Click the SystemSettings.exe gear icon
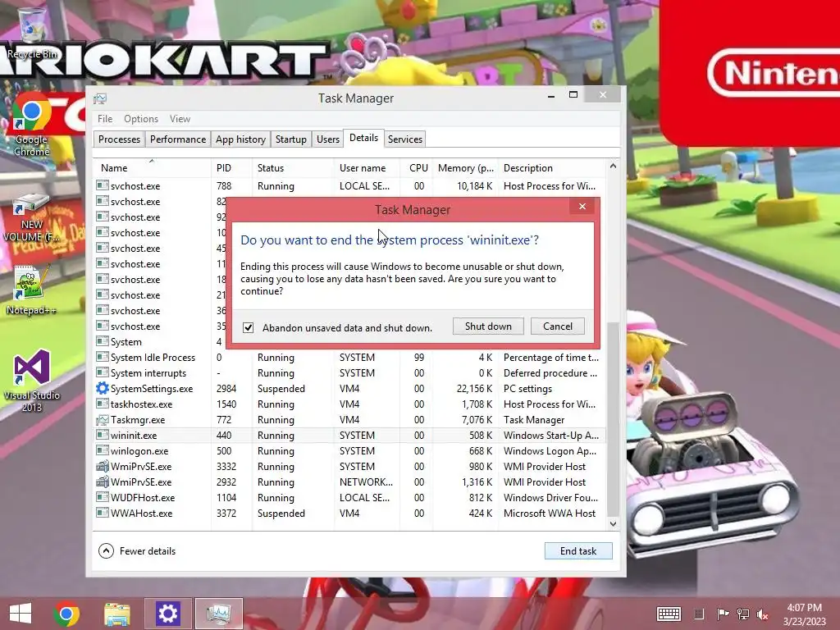 [x=103, y=388]
